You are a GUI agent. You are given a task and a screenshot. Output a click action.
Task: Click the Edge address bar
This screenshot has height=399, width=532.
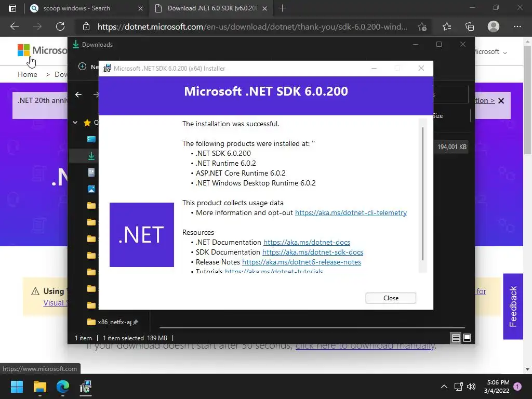click(252, 27)
